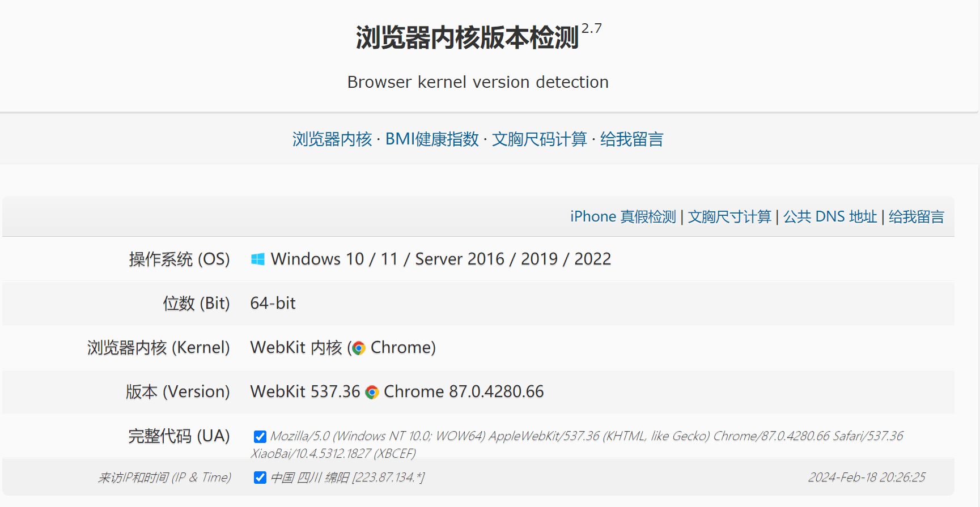The height and width of the screenshot is (507, 980).
Task: Uncheck the 来访IP和时间 checkbox
Action: (x=260, y=478)
